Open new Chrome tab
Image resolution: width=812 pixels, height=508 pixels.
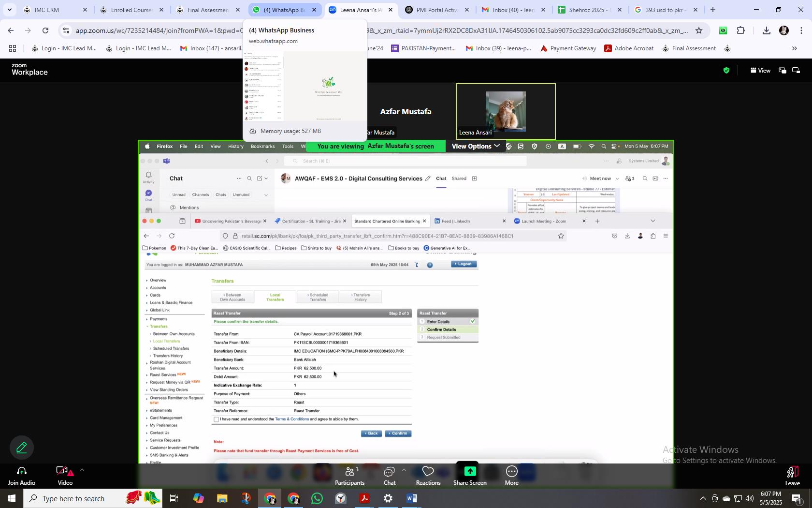click(x=712, y=10)
